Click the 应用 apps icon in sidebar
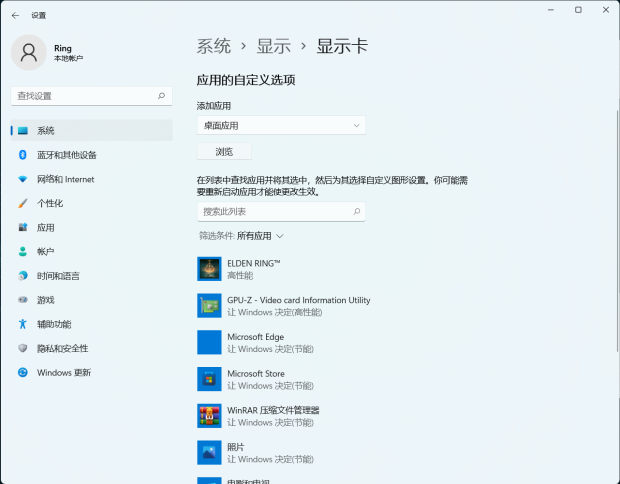 point(23,227)
